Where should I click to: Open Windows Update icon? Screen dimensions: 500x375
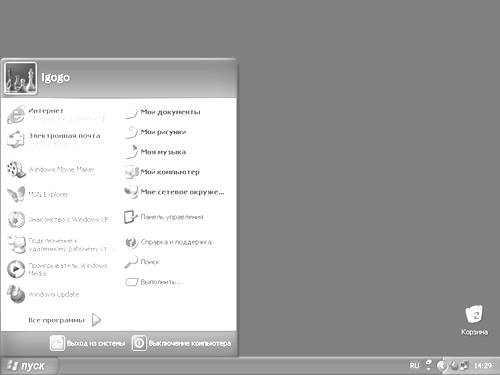click(16, 294)
